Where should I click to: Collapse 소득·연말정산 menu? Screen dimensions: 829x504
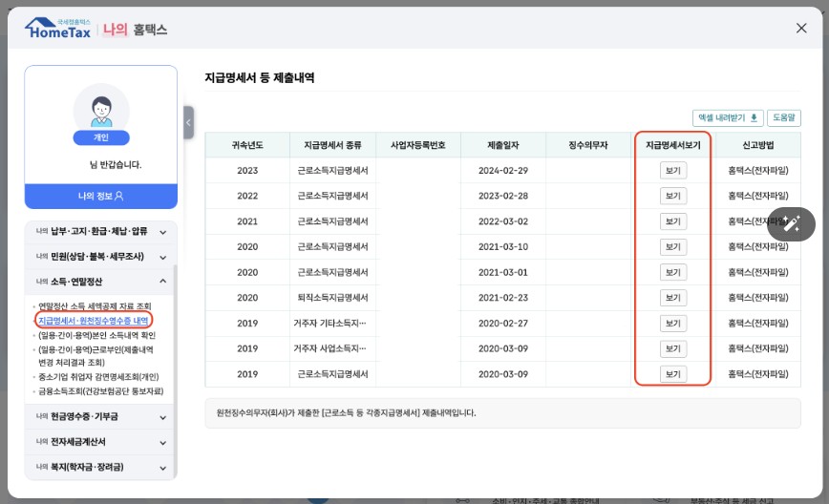coord(100,282)
